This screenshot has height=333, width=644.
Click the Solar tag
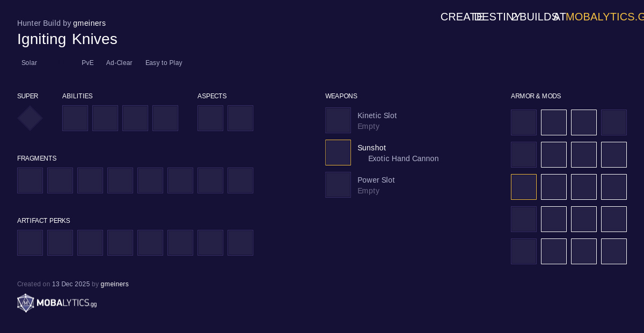pos(29,63)
